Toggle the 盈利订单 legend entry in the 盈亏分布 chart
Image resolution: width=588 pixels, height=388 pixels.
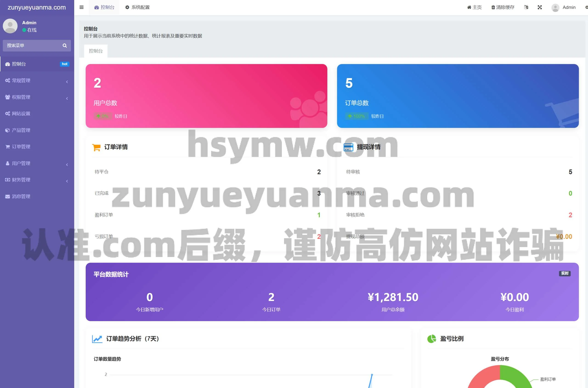click(548, 379)
